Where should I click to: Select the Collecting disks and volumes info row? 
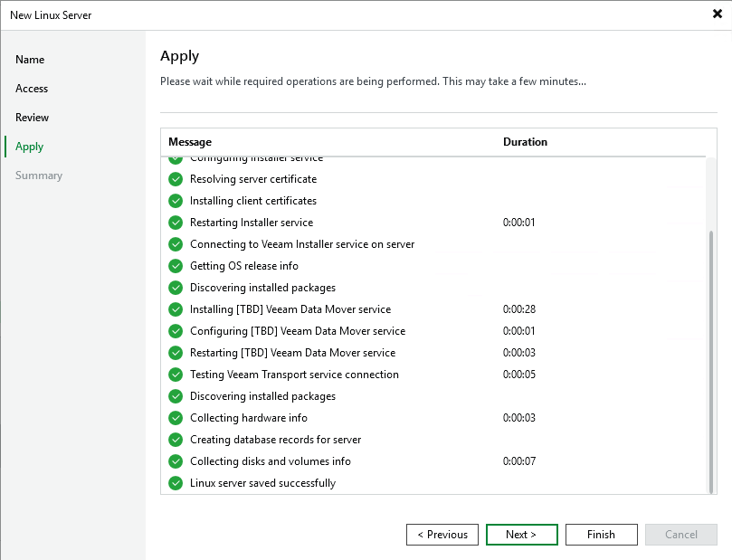[x=270, y=461]
